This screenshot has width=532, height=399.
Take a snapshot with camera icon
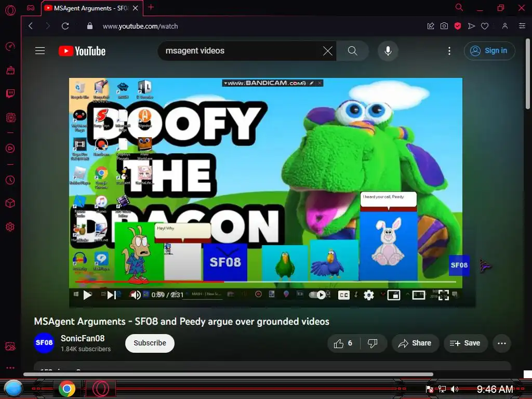(x=444, y=26)
